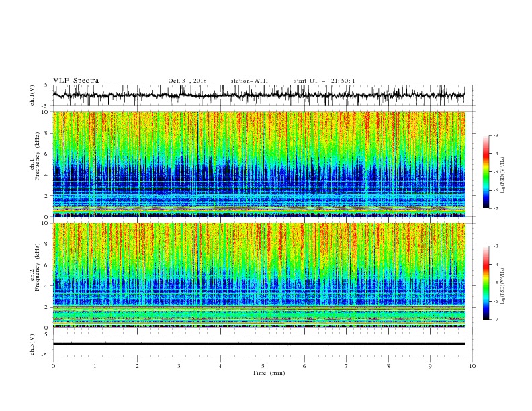Click the ch.3 flat black waveform trace

tap(259, 344)
